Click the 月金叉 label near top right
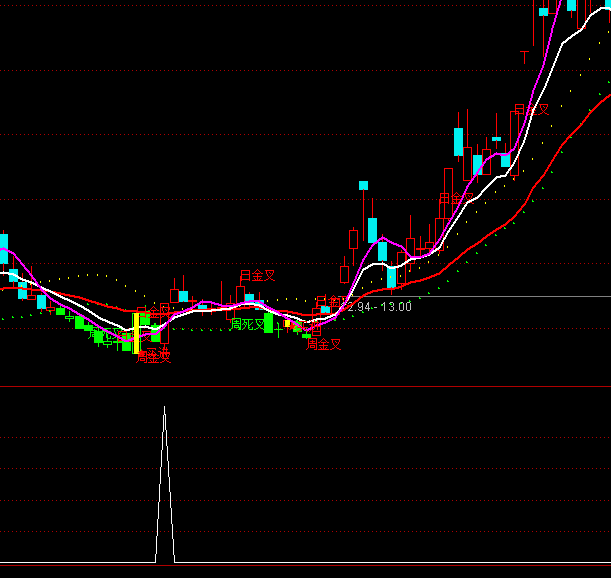This screenshot has height=578, width=611. coord(532,109)
